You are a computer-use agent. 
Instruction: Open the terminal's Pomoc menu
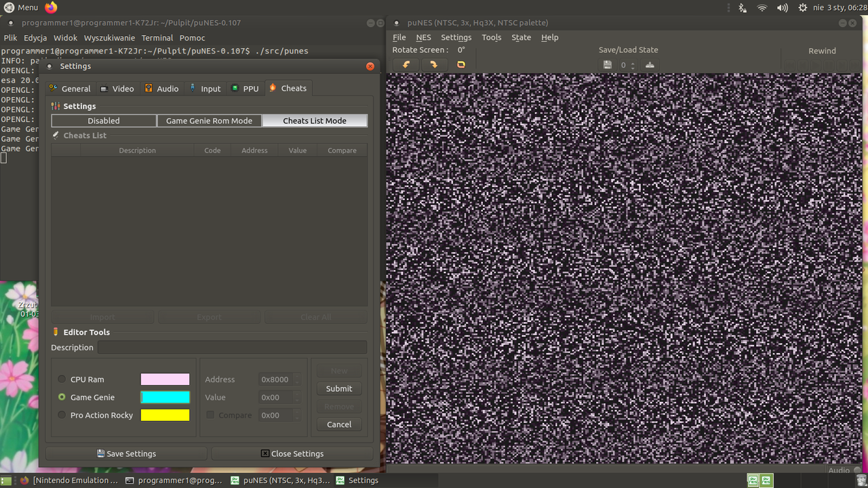point(193,38)
